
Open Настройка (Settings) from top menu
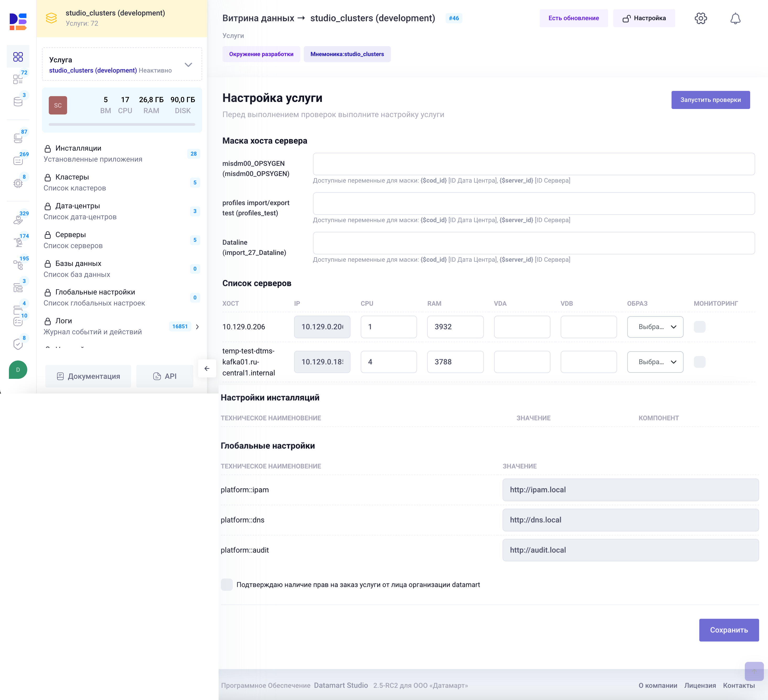pyautogui.click(x=645, y=18)
